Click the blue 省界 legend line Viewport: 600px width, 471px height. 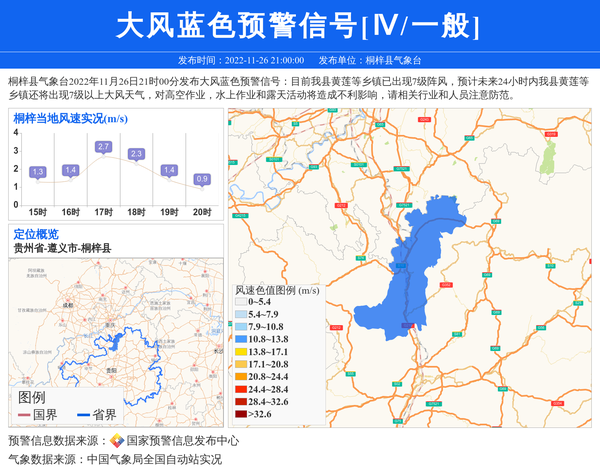(83, 415)
